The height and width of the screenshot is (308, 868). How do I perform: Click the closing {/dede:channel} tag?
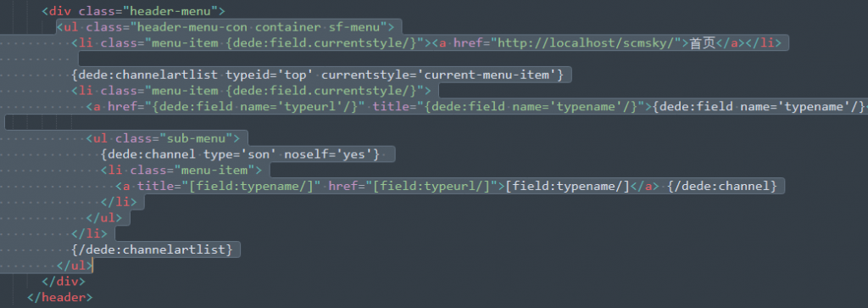tap(722, 186)
